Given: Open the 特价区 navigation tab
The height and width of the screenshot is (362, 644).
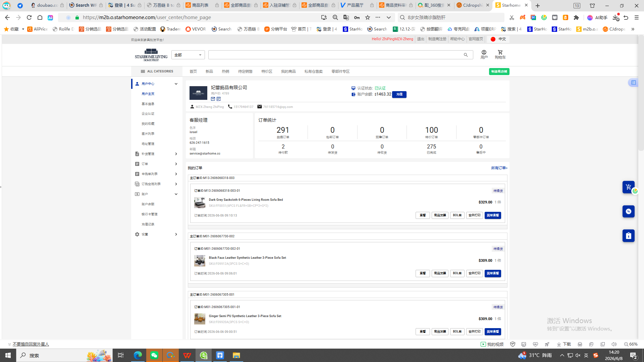Looking at the screenshot, I should coord(267,71).
